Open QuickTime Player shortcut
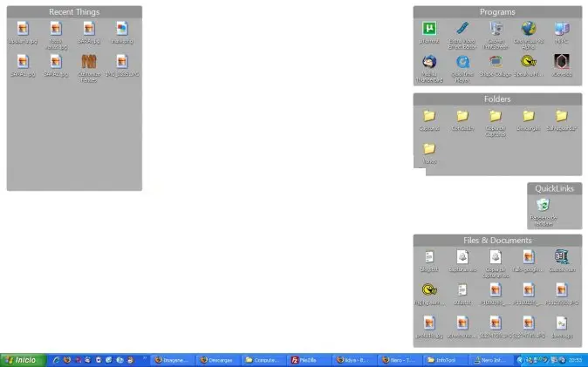Viewport: 588px width, 367px height. click(x=462, y=62)
